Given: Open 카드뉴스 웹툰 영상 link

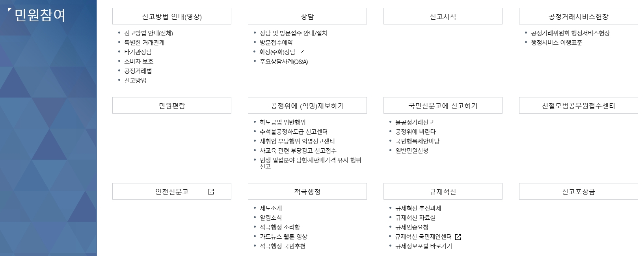Looking at the screenshot, I should (x=284, y=237).
